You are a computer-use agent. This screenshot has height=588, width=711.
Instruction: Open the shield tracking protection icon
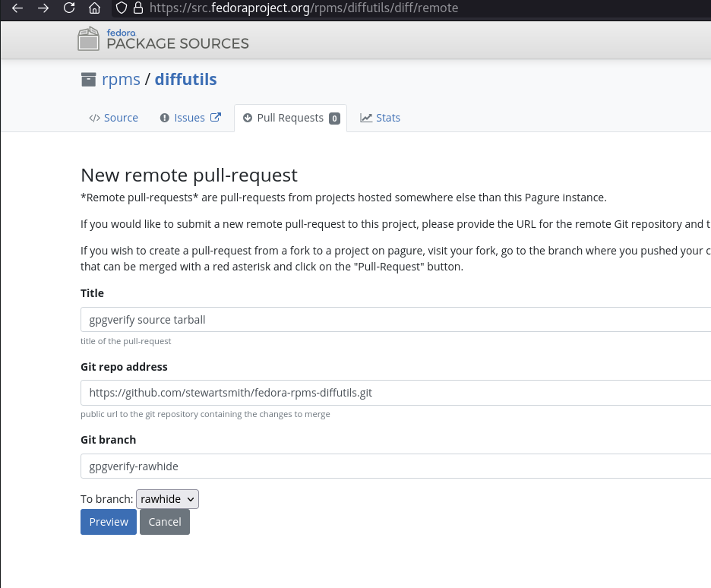click(121, 8)
